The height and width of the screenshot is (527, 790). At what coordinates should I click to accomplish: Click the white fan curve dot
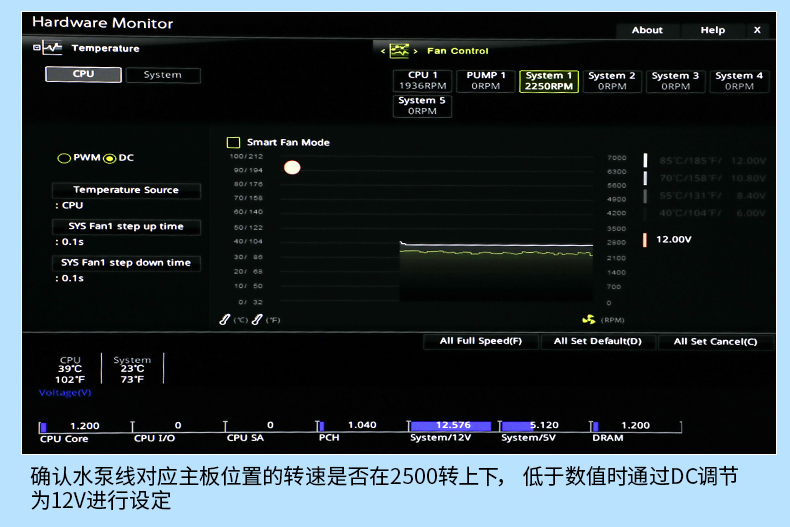(x=292, y=168)
